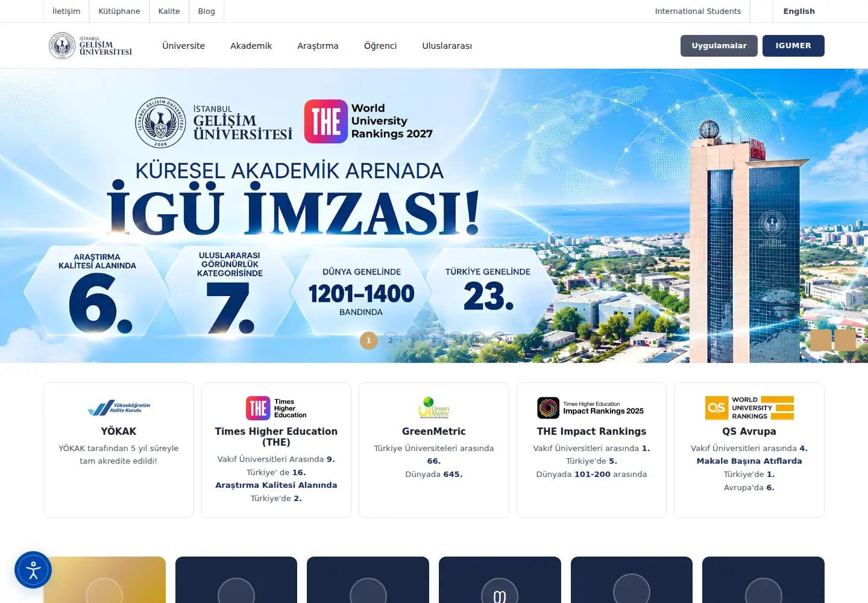Jump to banner slide 4
Viewport: 868px width, 603px height.
[x=434, y=341]
